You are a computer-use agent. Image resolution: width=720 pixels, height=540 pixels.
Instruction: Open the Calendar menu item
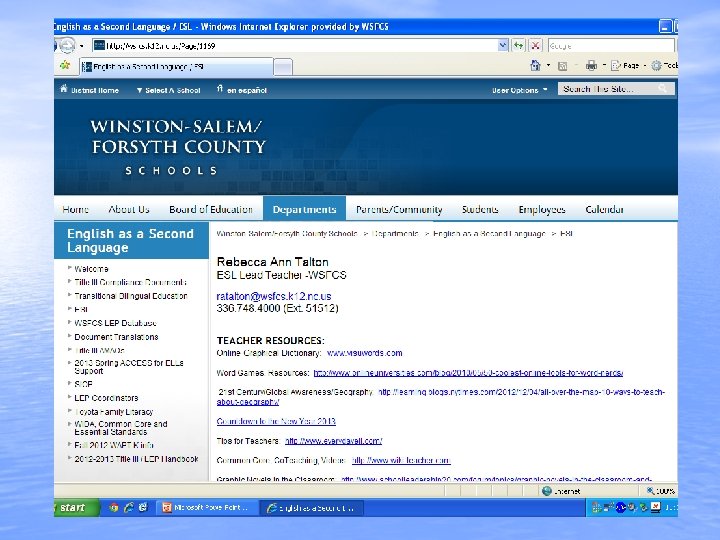pyautogui.click(x=604, y=209)
